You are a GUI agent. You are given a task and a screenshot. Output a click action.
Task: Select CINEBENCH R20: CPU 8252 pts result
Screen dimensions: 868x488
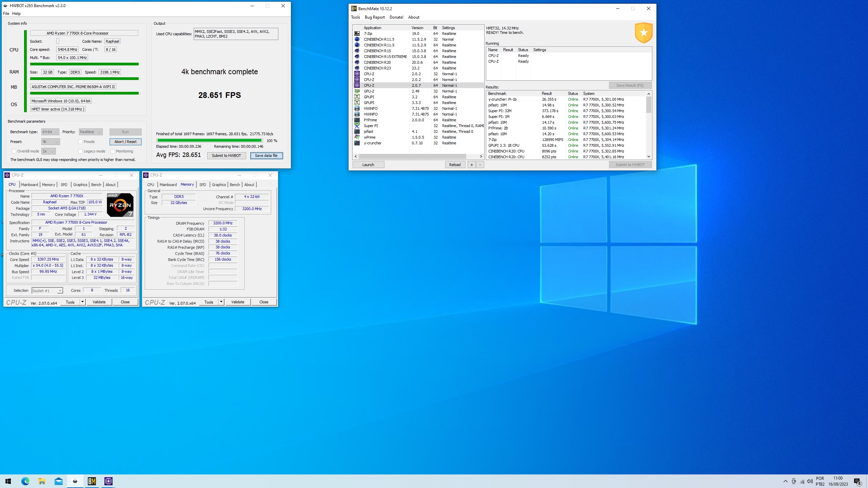(x=566, y=157)
